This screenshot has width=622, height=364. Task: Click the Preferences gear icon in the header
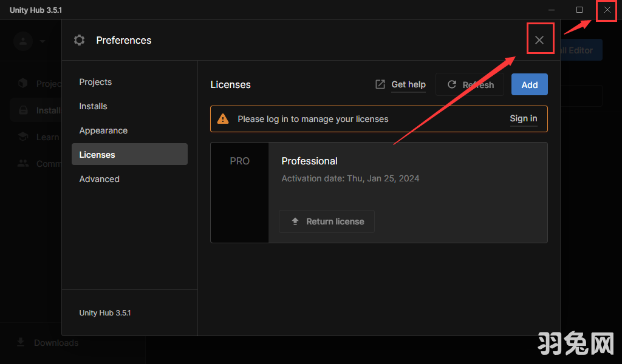79,40
